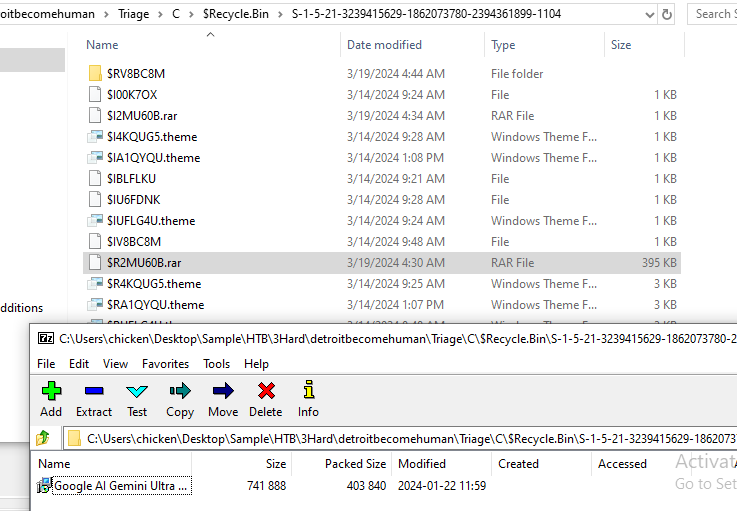
Task: Open the File menu in 7-Zip
Action: pos(46,364)
